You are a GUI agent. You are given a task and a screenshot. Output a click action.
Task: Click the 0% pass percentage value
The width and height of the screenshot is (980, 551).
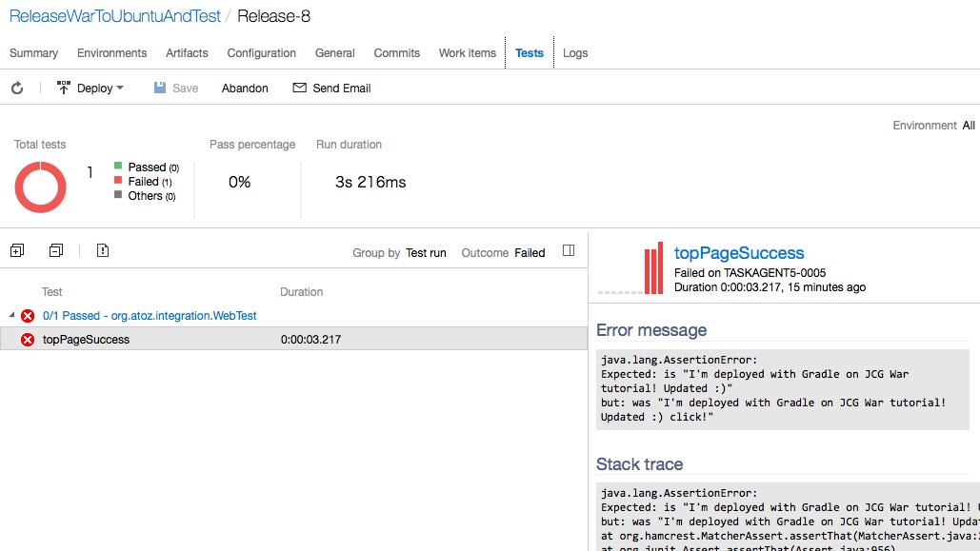tap(239, 182)
